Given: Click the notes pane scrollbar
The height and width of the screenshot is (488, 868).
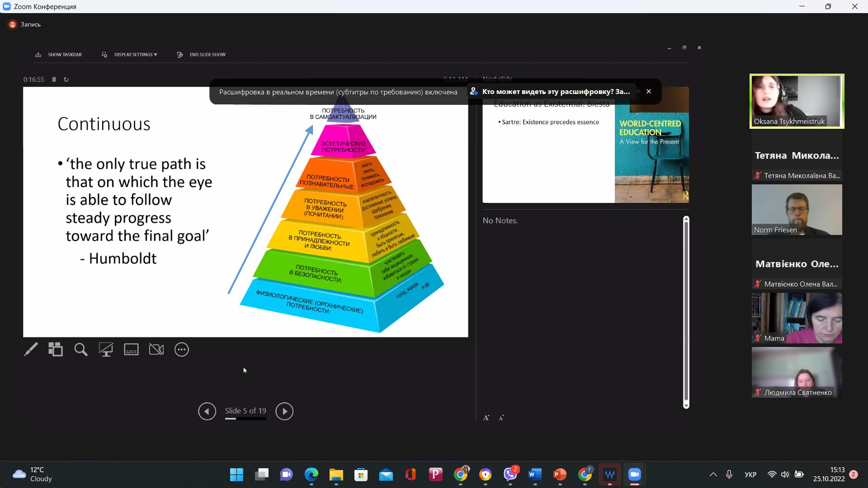Looking at the screenshot, I should pyautogui.click(x=686, y=312).
